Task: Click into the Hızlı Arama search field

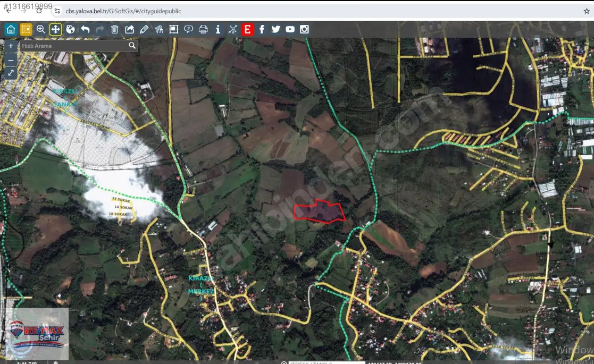Action: 73,46
